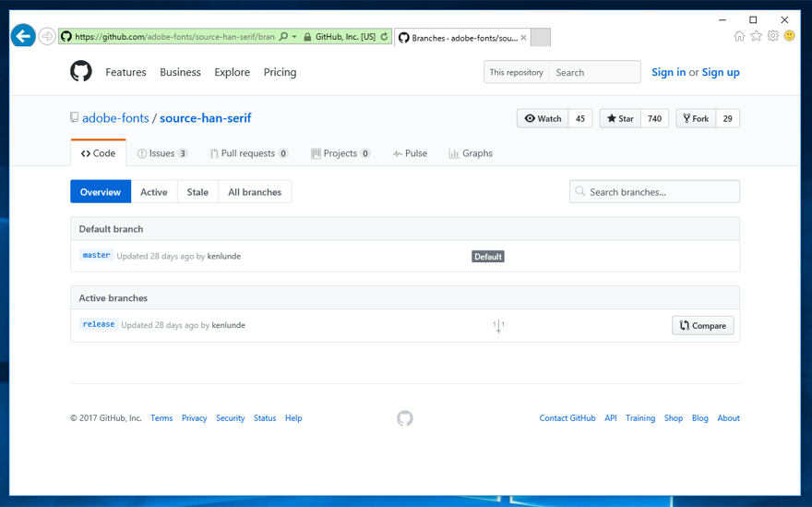This screenshot has height=507, width=812.
Task: Click the Fork button
Action: pyautogui.click(x=696, y=118)
